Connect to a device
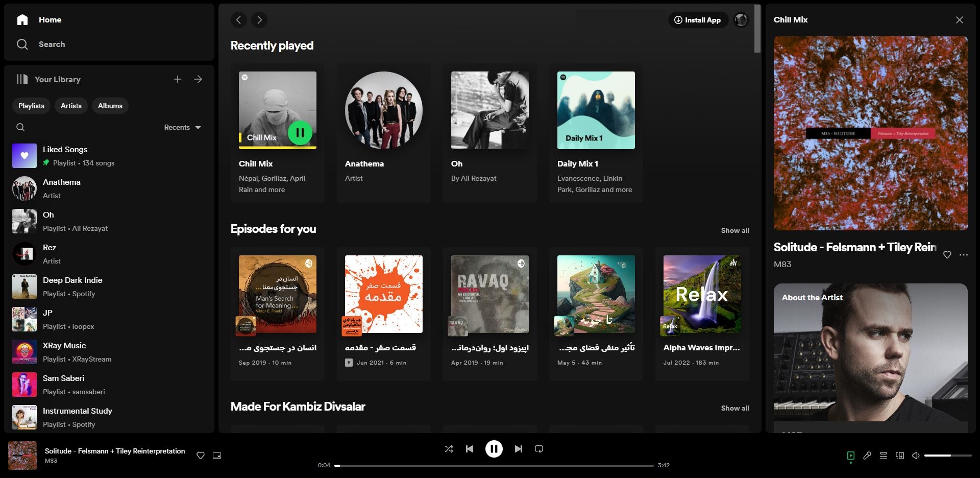The image size is (980, 478). click(x=900, y=456)
